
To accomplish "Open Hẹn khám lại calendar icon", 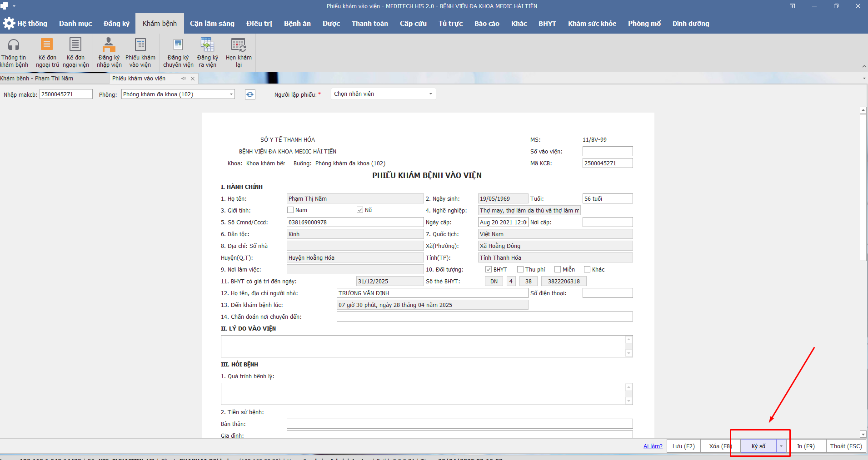I will (239, 45).
